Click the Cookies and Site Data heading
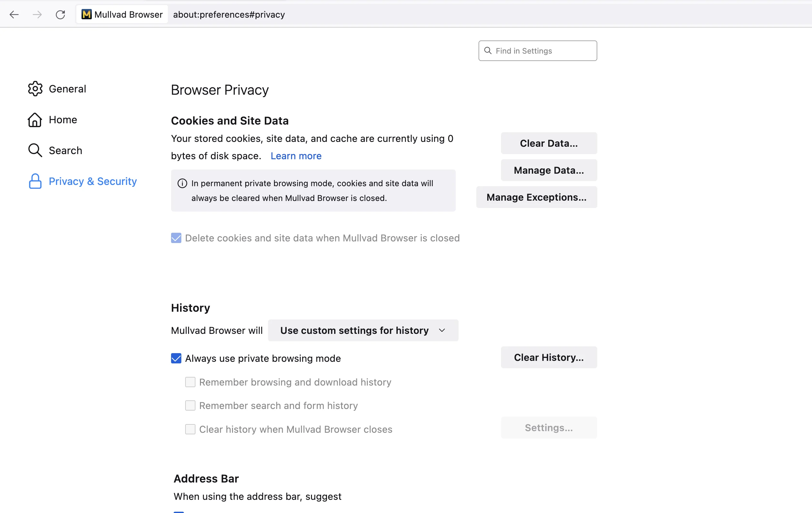 230,121
